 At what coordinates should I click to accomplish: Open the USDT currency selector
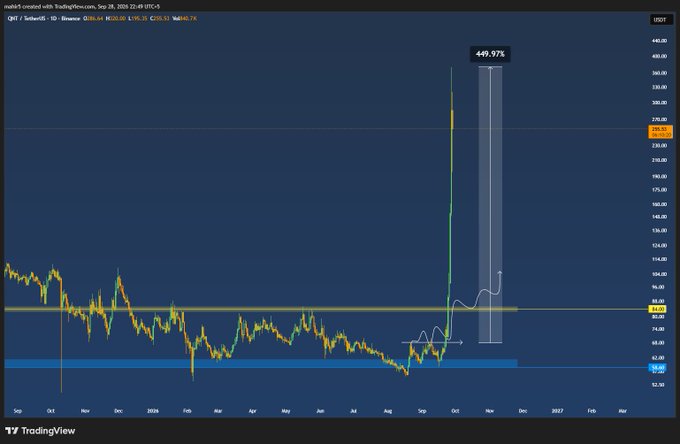point(660,20)
